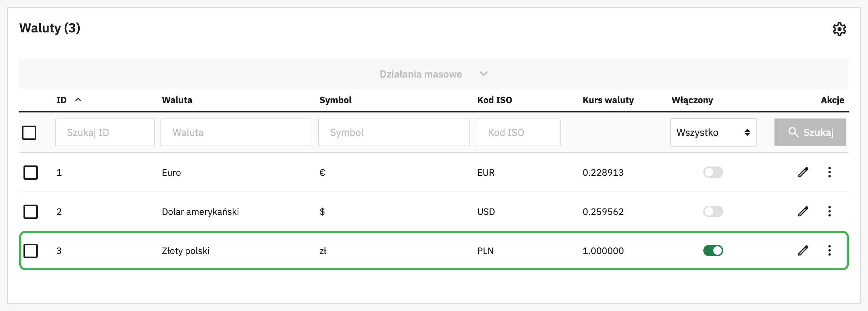Screen dimensions: 868x311
Task: Sort table by the Kurs waluty header
Action: 608,100
